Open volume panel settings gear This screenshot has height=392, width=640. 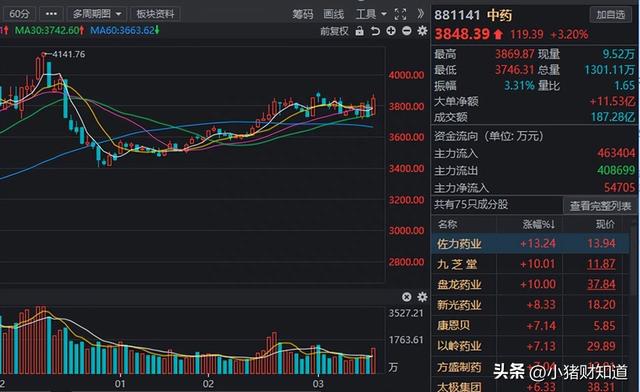422,297
